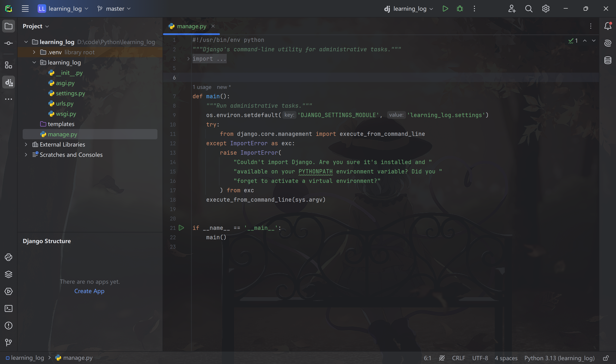The height and width of the screenshot is (364, 616).
Task: Click the Create App link
Action: (x=89, y=291)
